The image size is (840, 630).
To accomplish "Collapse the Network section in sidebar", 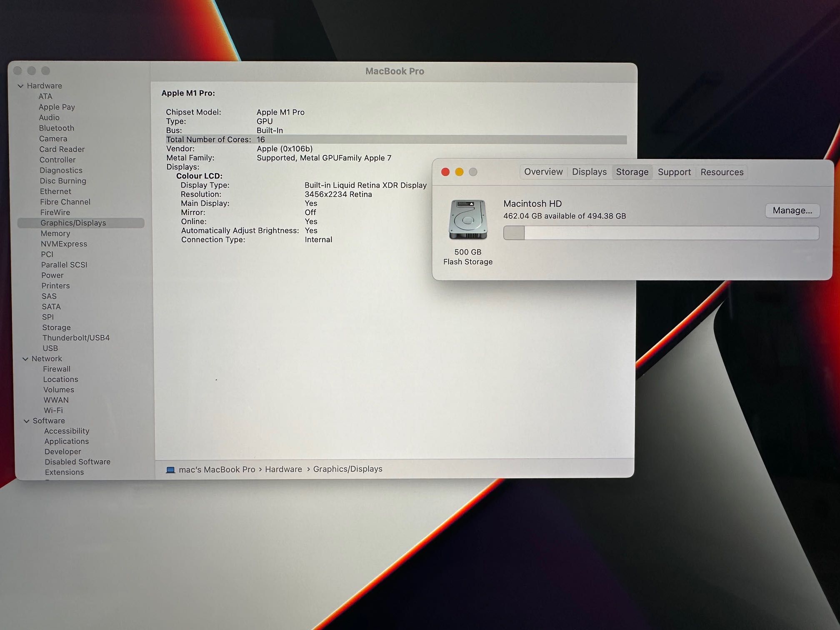I will (25, 359).
